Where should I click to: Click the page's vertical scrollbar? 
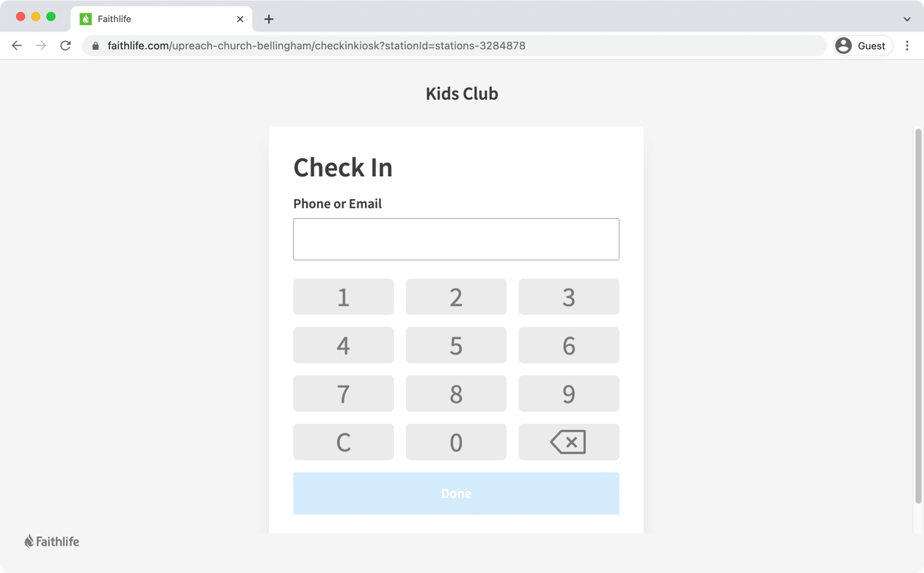[918, 318]
